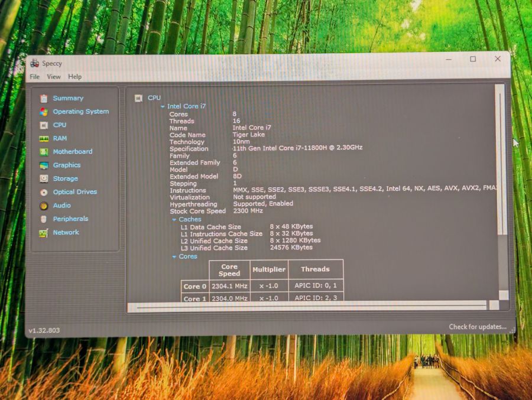Click the Peripherals mouse icon
This screenshot has height=400, width=532.
pos(43,219)
